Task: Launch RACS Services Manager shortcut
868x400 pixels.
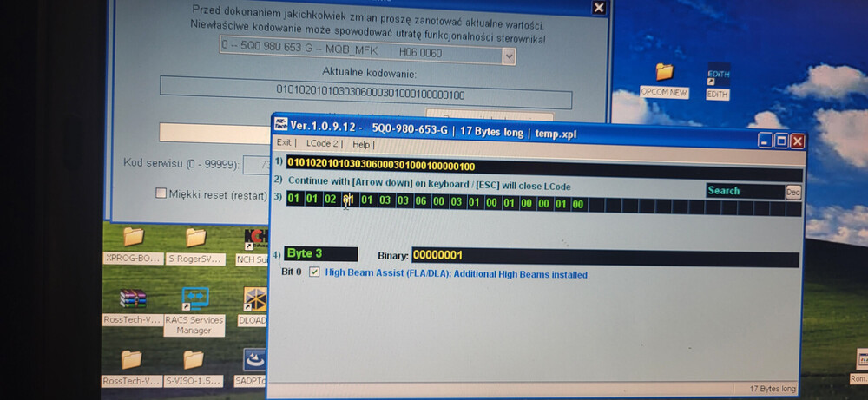Action: click(x=194, y=299)
